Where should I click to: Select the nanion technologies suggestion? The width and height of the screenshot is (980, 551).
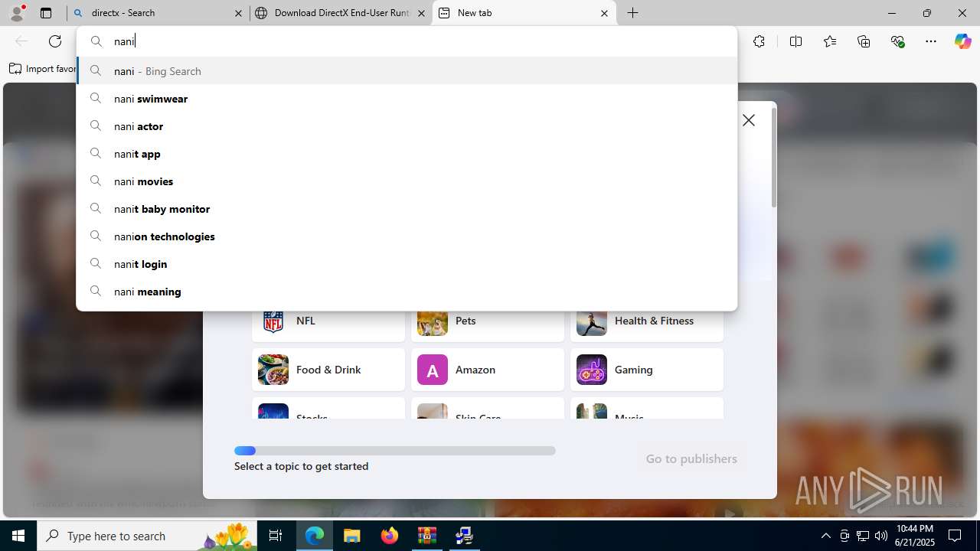407,236
